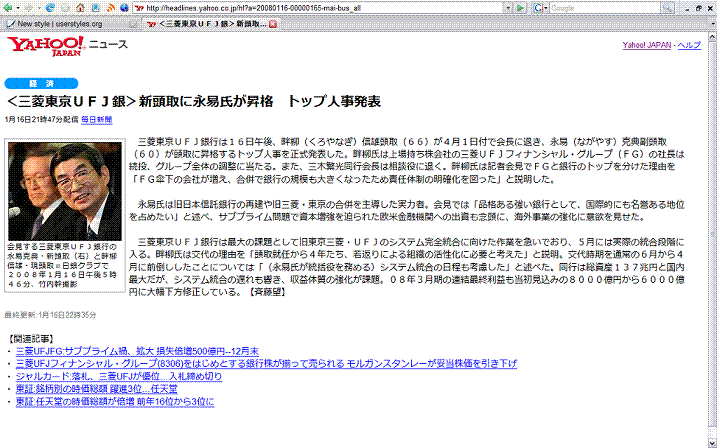Open ジャルカード:落札 related article
This screenshot has height=448, width=717.
119,376
